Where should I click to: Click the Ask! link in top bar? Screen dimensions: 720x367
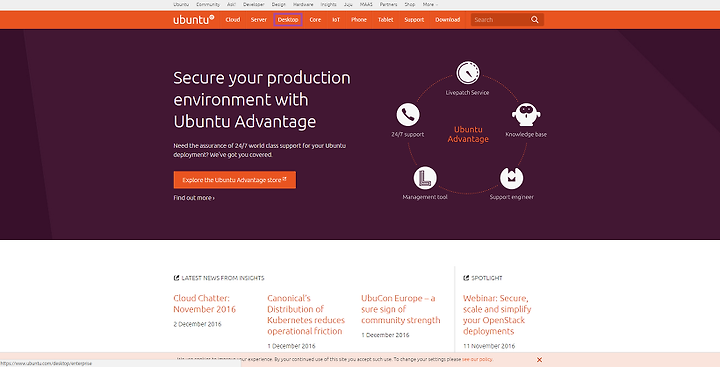click(x=231, y=5)
